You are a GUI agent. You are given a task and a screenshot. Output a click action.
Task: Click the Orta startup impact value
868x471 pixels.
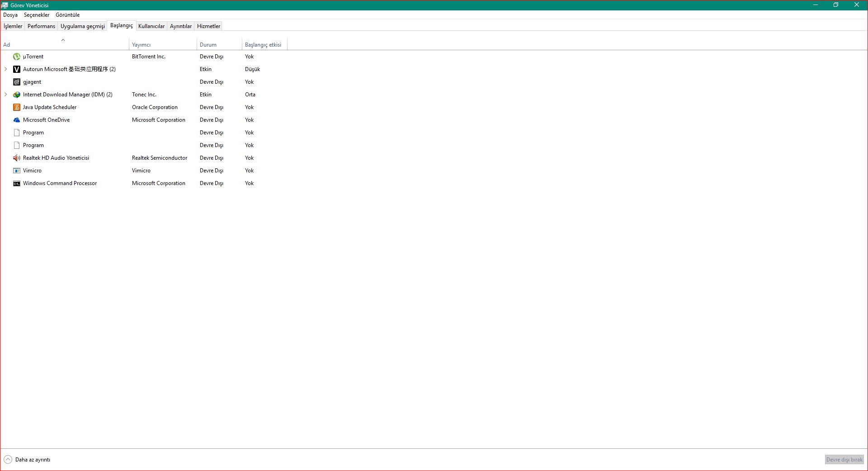tap(250, 95)
